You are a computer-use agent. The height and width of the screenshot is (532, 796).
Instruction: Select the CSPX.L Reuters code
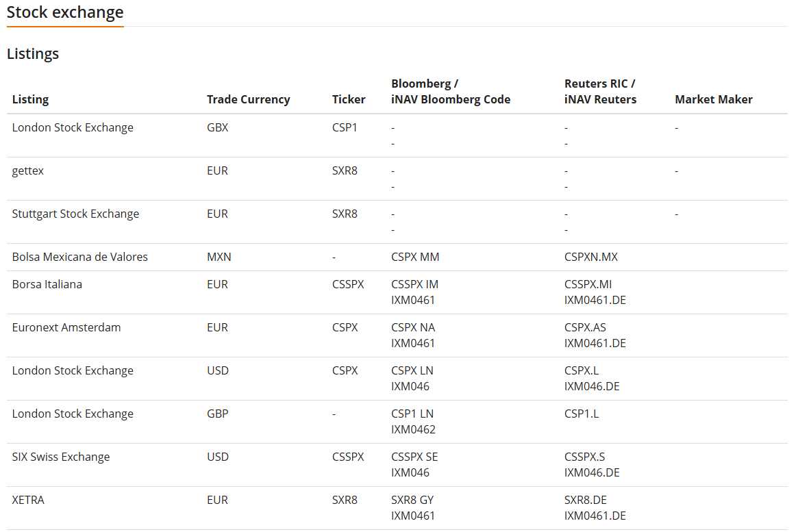582,370
